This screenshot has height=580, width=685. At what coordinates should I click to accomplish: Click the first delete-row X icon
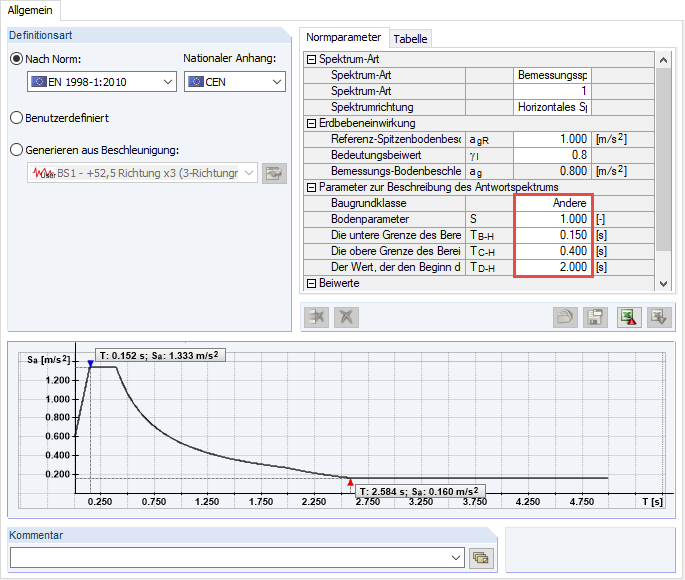coord(316,317)
